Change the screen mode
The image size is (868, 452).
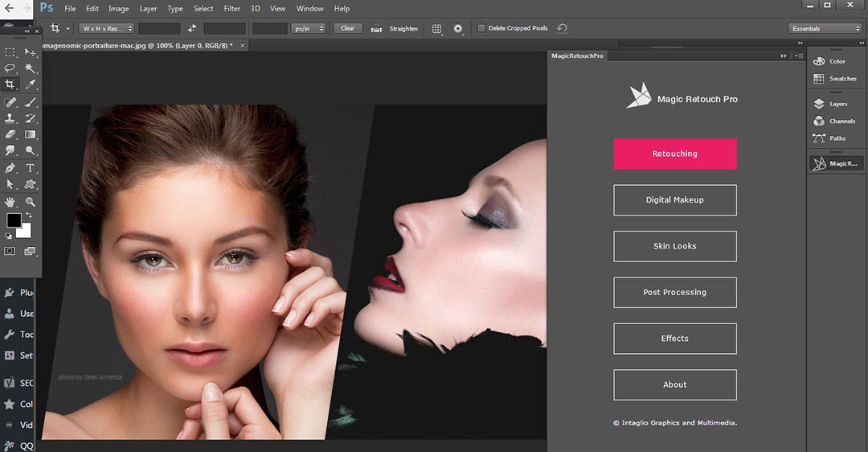(x=30, y=251)
